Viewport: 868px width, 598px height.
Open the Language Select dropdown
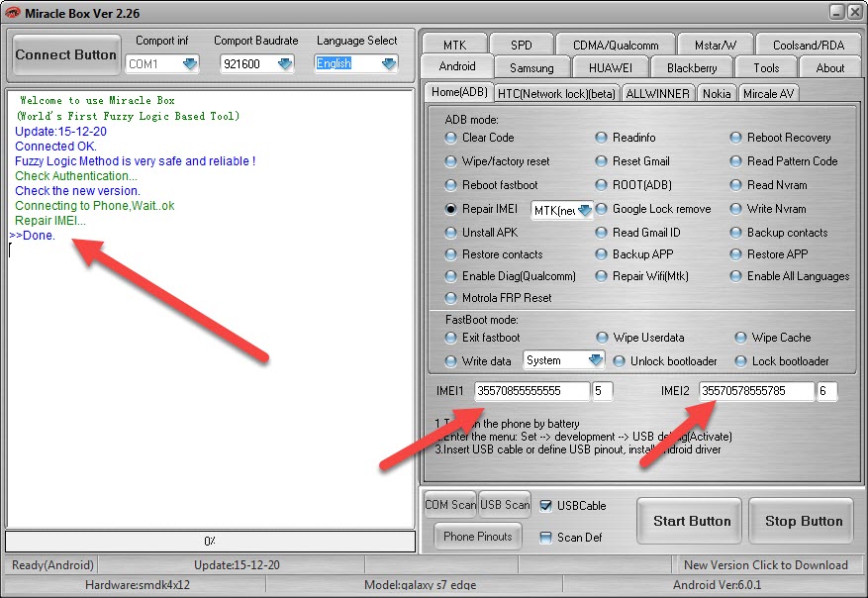(x=389, y=63)
